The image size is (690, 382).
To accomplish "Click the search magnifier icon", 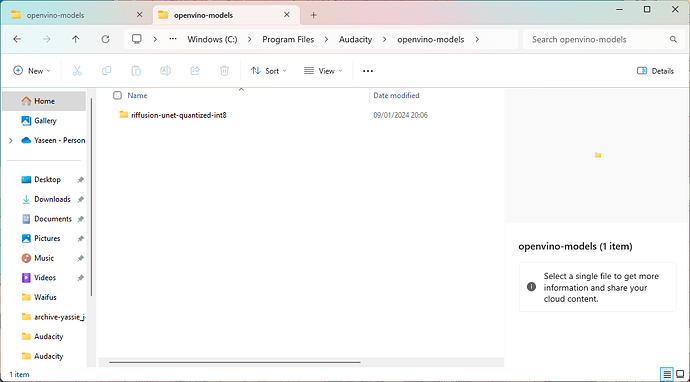I will click(x=673, y=39).
